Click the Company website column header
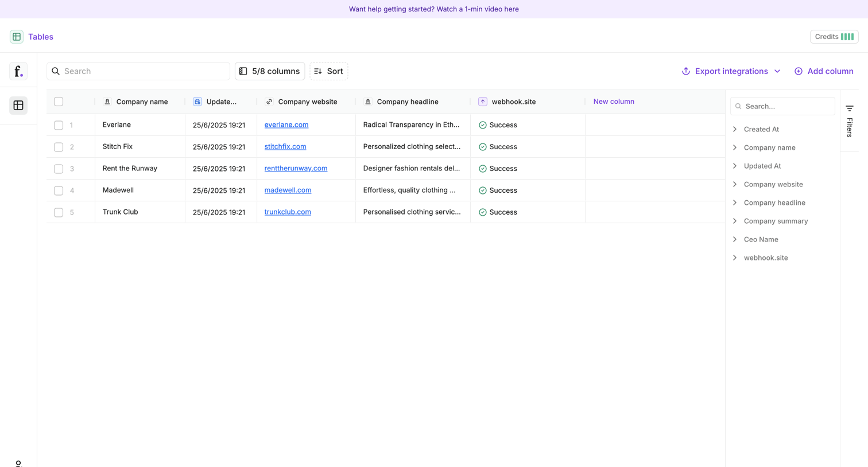 pos(307,102)
